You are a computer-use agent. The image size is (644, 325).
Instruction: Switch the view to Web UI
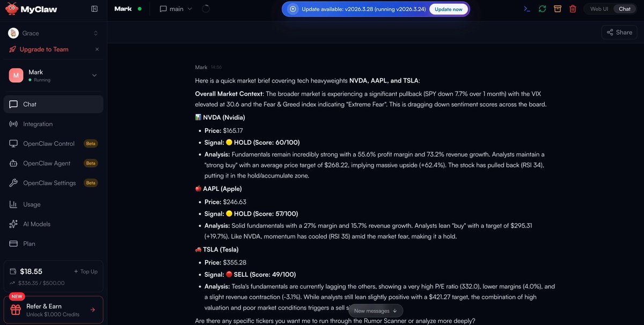click(599, 9)
